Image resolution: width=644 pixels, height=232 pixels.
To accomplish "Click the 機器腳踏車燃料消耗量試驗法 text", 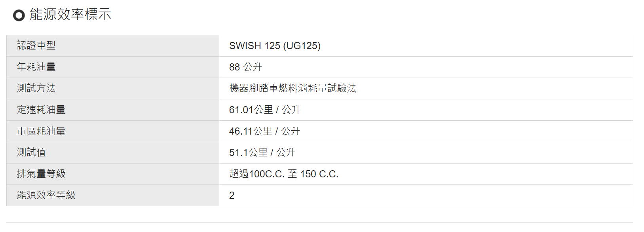I will coord(293,88).
